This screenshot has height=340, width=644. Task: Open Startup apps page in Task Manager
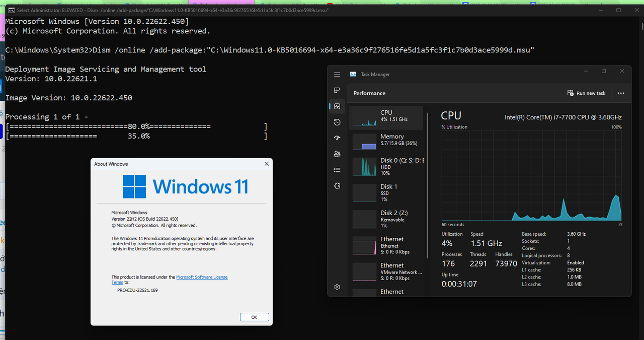click(x=337, y=138)
